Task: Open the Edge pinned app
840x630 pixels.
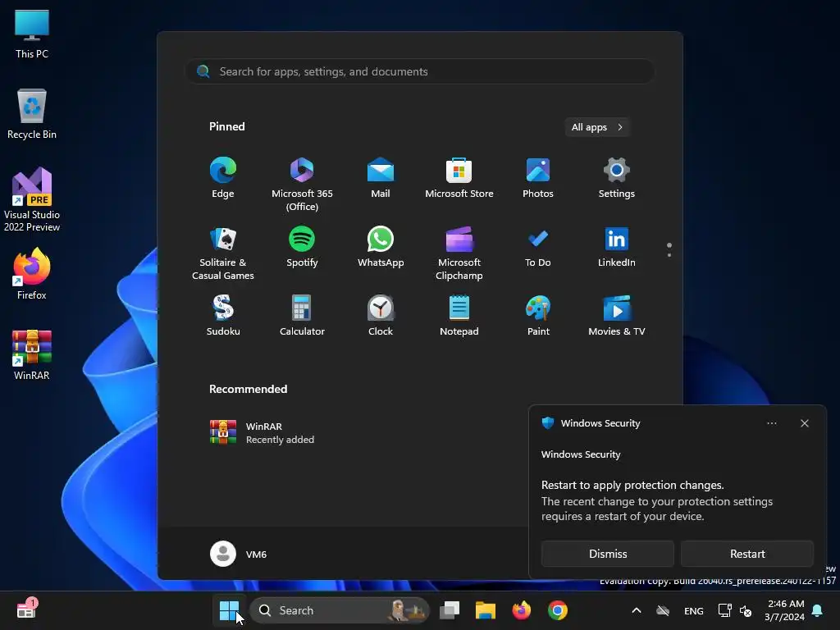Action: point(223,178)
